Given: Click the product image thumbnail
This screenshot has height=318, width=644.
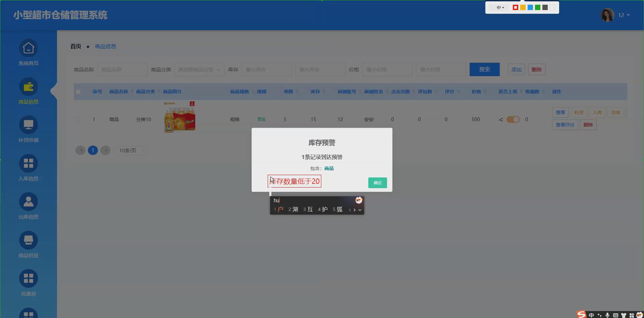Looking at the screenshot, I should coord(180,117).
